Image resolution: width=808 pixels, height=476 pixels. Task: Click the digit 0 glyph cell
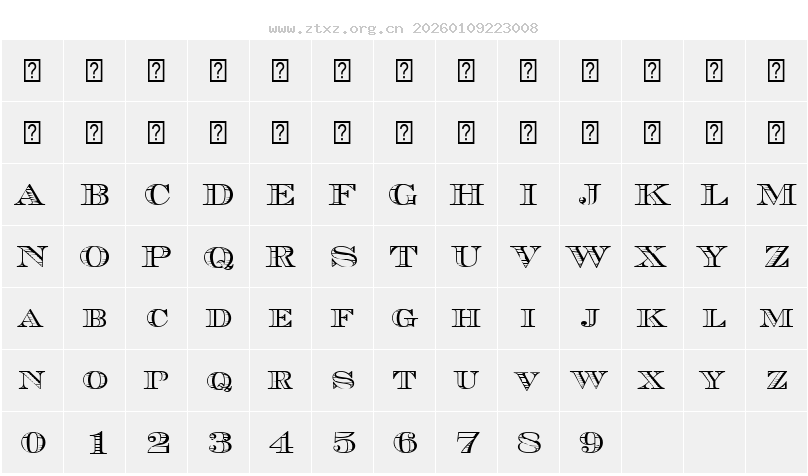click(x=33, y=442)
